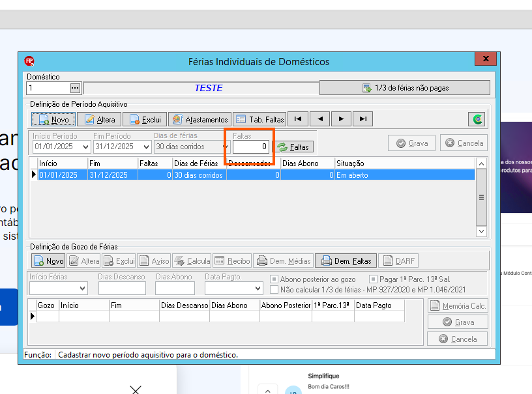Go to next record arrow
The image size is (532, 394).
tap(342, 119)
